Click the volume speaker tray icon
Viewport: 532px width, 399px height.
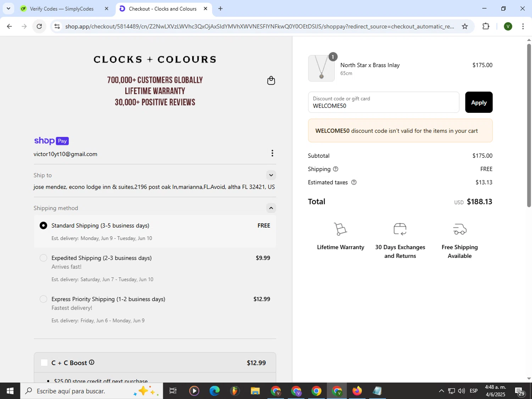[461, 391]
